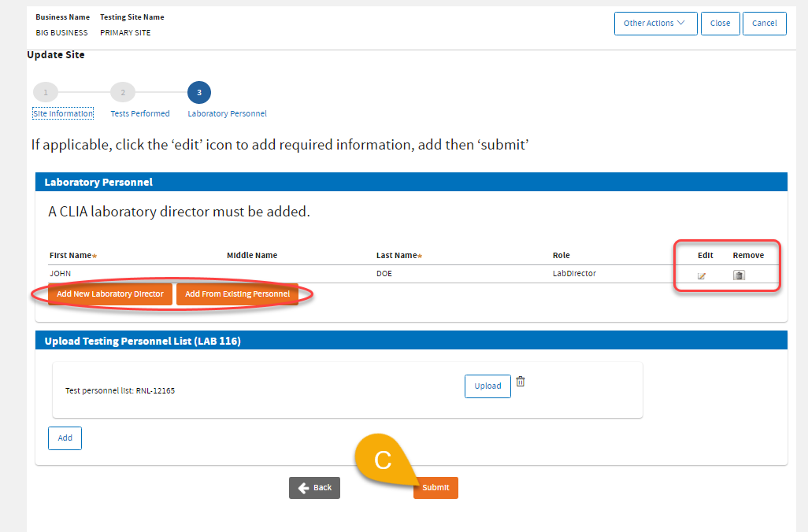Select the Laboratory Personnel step label
This screenshot has height=532, width=808.
[x=227, y=113]
